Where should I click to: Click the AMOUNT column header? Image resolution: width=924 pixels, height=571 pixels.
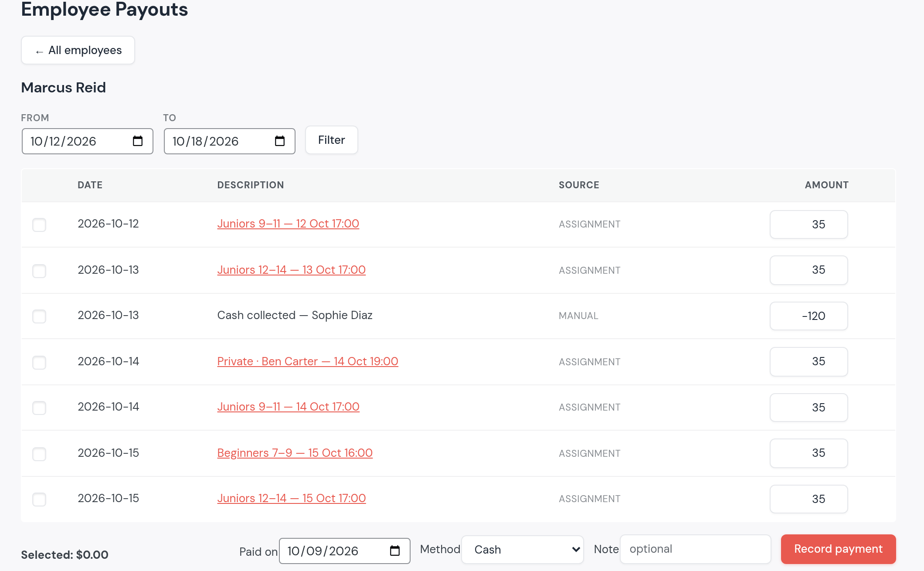(826, 185)
